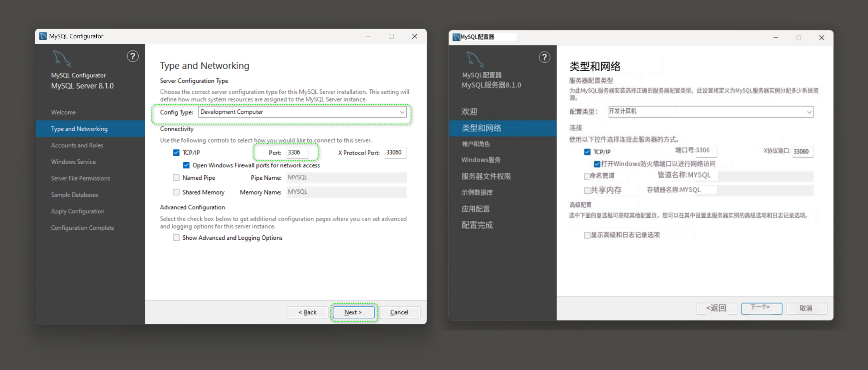This screenshot has width=868, height=370.
Task: Uncheck the TCP/IP checkbox in English window
Action: (176, 153)
